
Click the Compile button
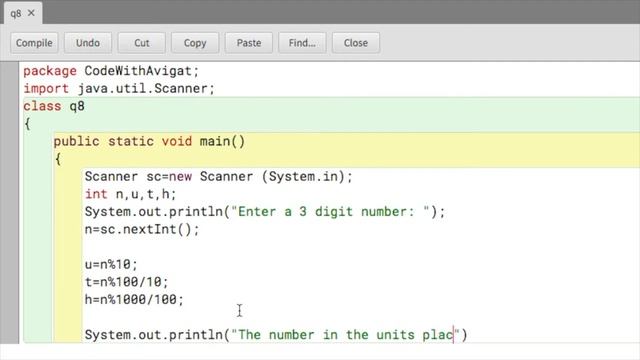pyautogui.click(x=34, y=43)
